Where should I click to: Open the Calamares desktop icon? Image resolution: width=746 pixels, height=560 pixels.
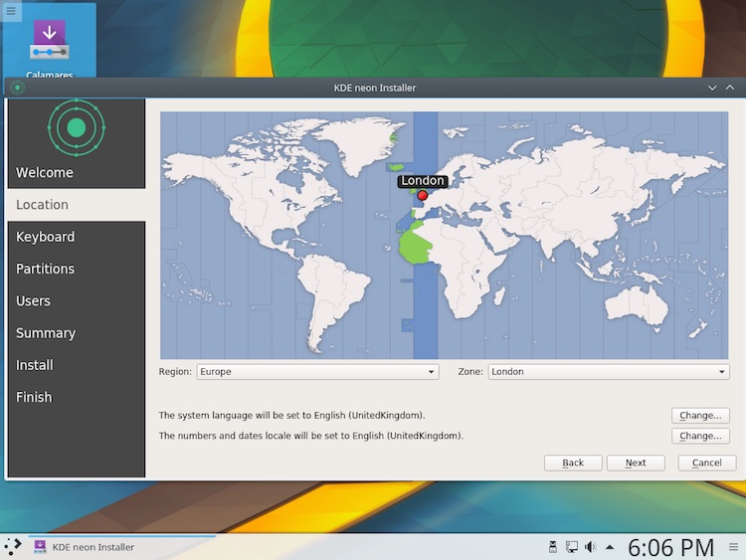point(49,44)
